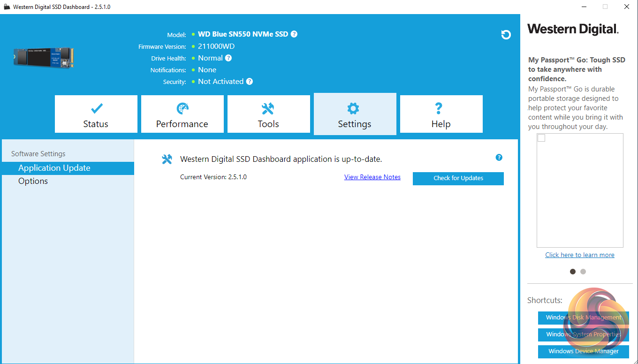Minimize the SSD Dashboard window
Viewport: 638px width, 364px height.
pos(584,7)
